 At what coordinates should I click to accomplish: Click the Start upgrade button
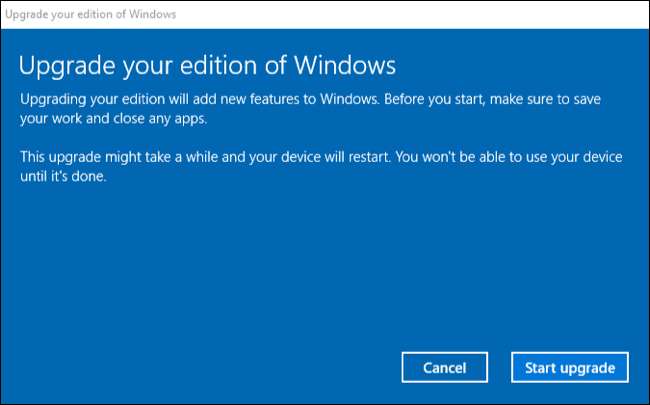click(x=569, y=367)
